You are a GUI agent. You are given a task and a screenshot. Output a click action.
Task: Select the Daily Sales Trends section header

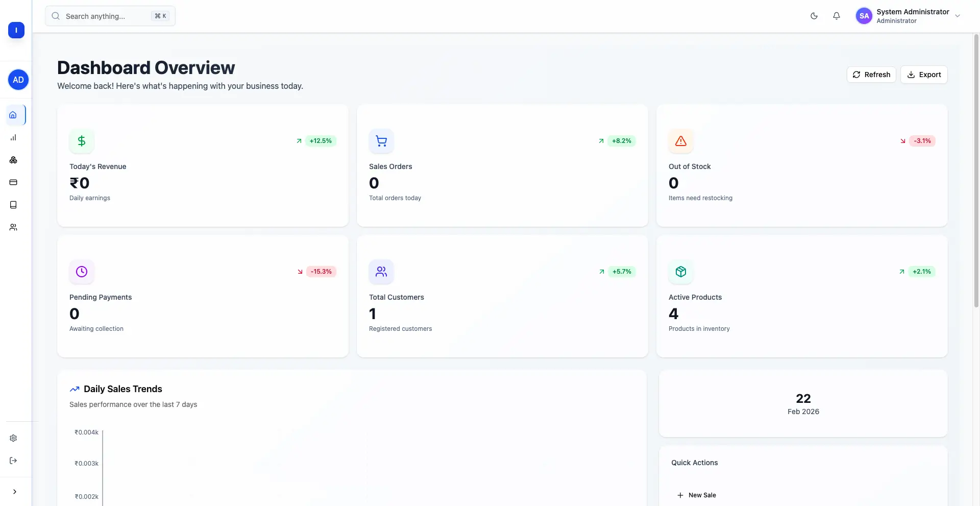click(x=122, y=389)
